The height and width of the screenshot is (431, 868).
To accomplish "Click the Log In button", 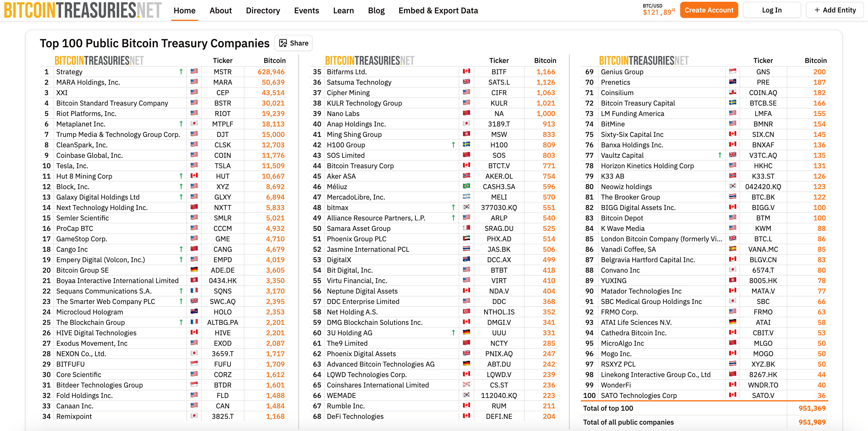I will coord(772,10).
